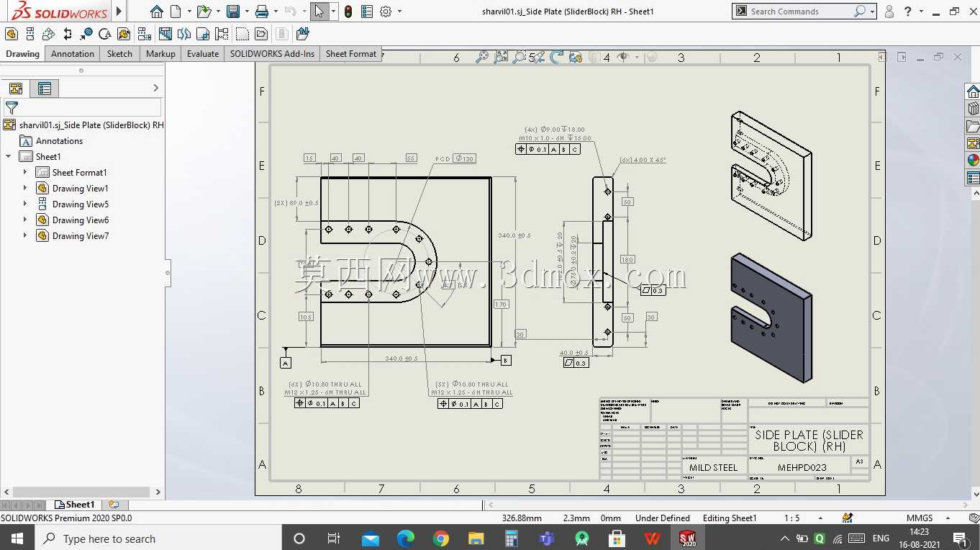Open Microsoft Edge from the taskbar
Viewport: 980px width, 550px height.
coord(406,538)
